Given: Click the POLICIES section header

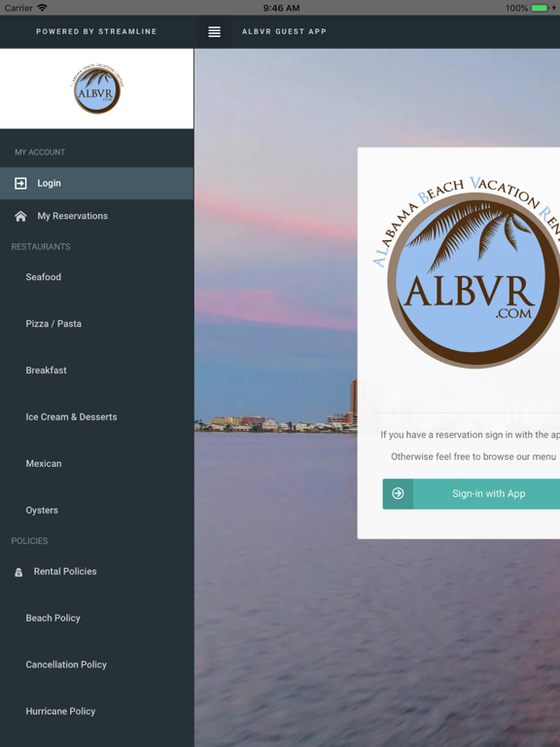Looking at the screenshot, I should point(29,541).
